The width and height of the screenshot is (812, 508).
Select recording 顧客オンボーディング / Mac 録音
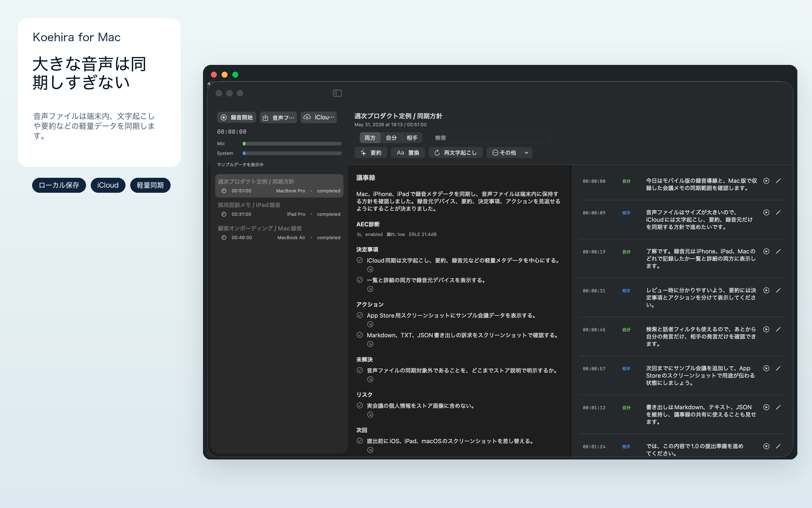(279, 233)
